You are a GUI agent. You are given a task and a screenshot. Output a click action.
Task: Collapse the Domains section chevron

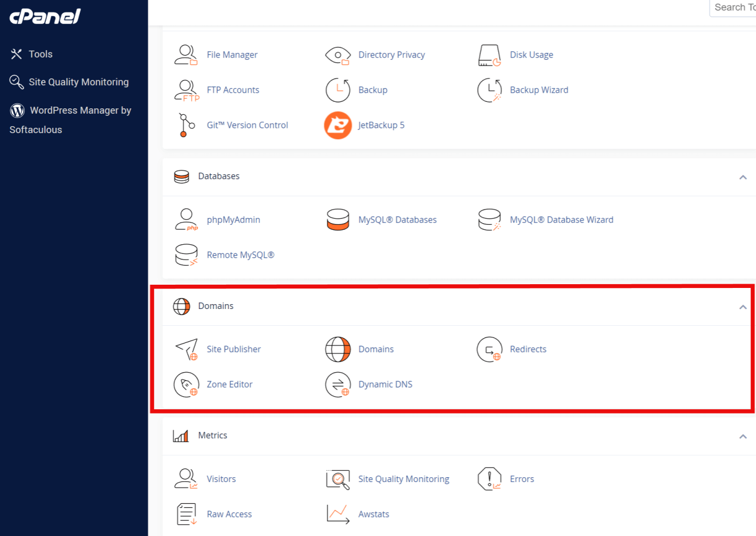(743, 307)
